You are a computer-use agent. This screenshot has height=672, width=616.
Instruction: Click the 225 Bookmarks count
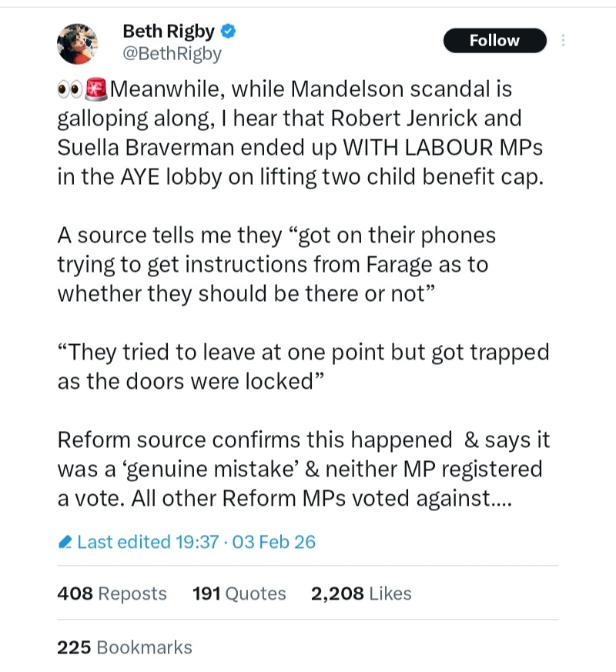125,647
